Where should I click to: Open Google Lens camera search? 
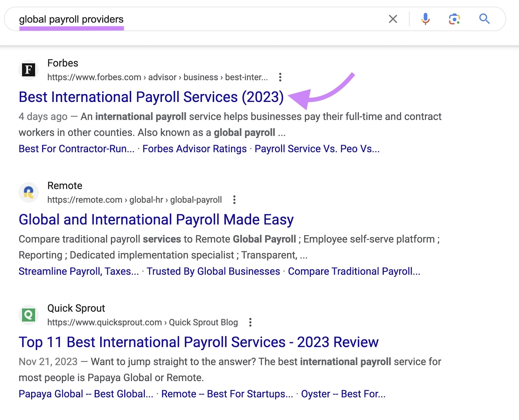point(454,19)
